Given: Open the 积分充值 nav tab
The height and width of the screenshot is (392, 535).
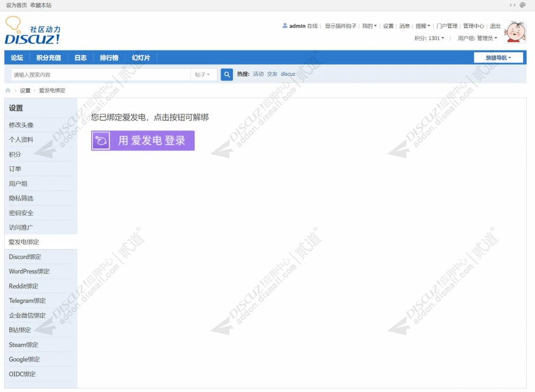Looking at the screenshot, I should (49, 58).
